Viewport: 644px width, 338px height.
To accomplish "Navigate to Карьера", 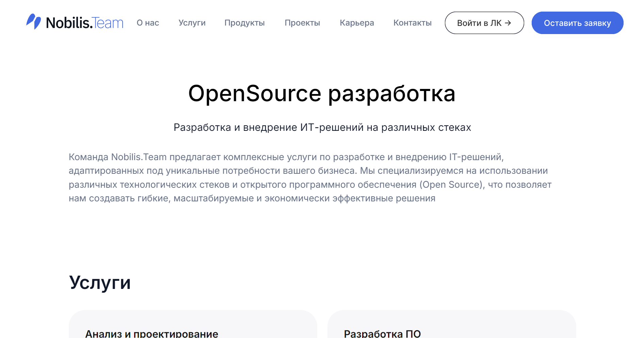I will pos(356,23).
